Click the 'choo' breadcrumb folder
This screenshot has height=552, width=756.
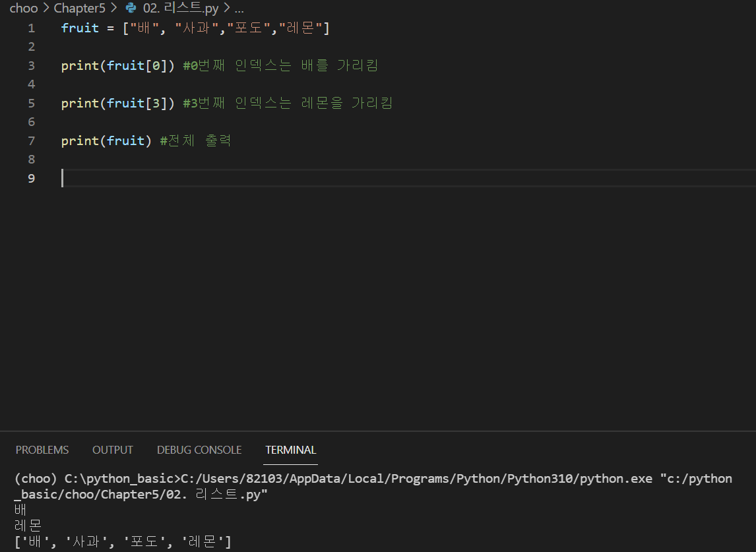point(24,8)
